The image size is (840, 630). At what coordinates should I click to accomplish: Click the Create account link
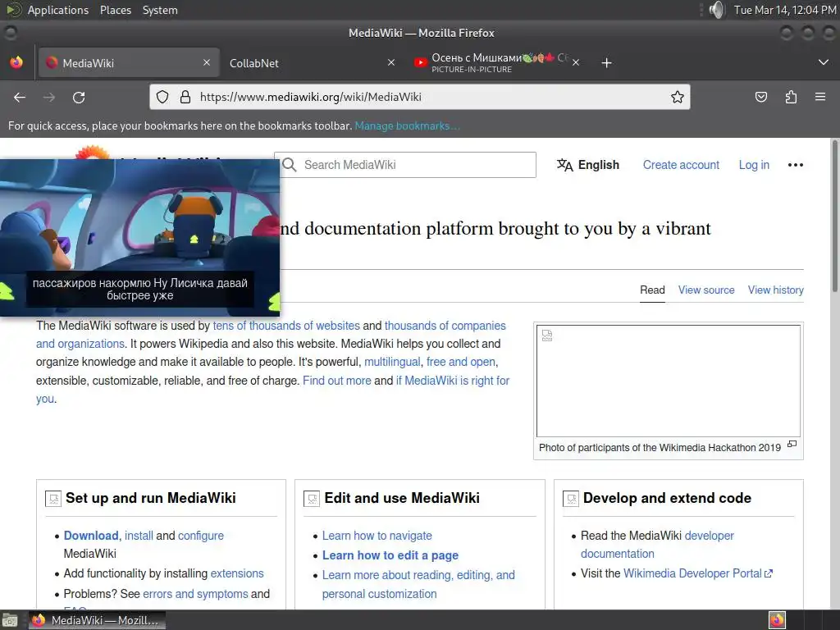pyautogui.click(x=681, y=165)
